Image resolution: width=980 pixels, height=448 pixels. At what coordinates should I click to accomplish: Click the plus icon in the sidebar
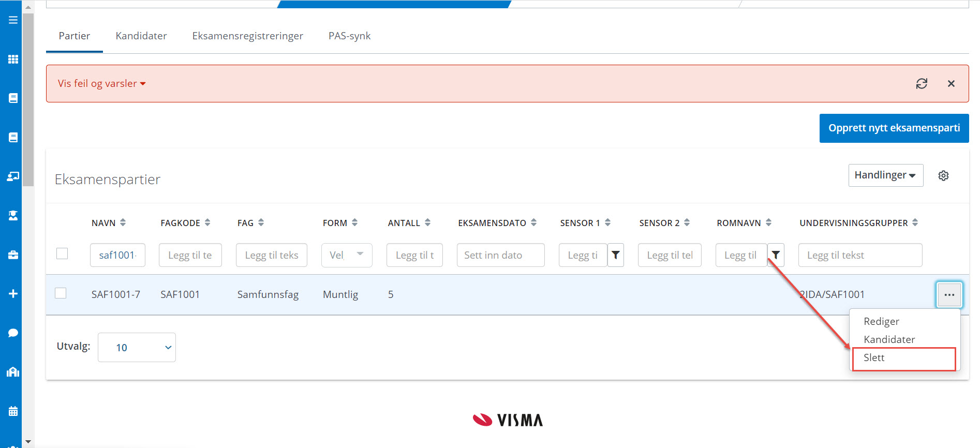point(13,293)
